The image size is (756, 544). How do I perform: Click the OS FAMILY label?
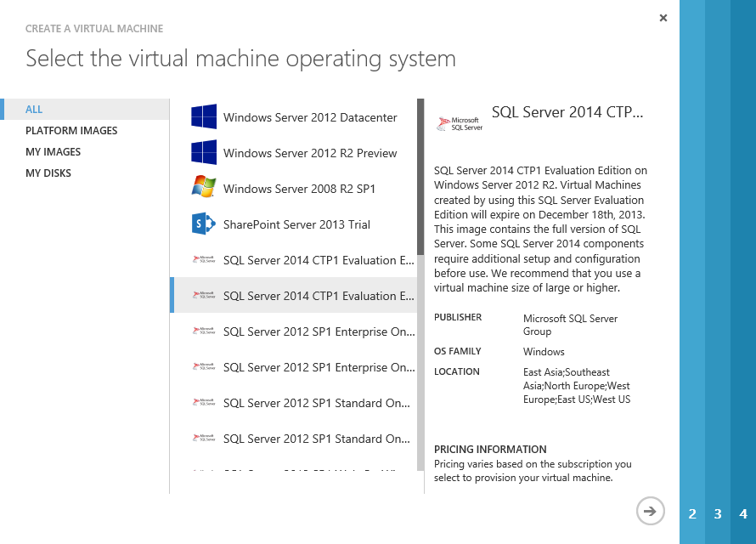pos(458,351)
